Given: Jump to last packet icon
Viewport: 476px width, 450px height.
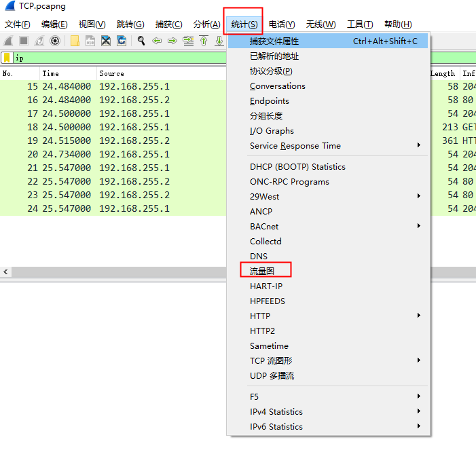Looking at the screenshot, I should point(219,41).
